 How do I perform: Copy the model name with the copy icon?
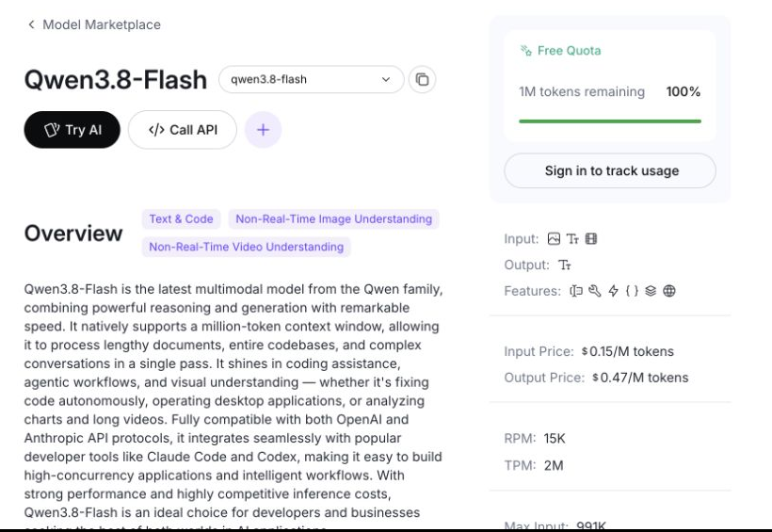422,79
